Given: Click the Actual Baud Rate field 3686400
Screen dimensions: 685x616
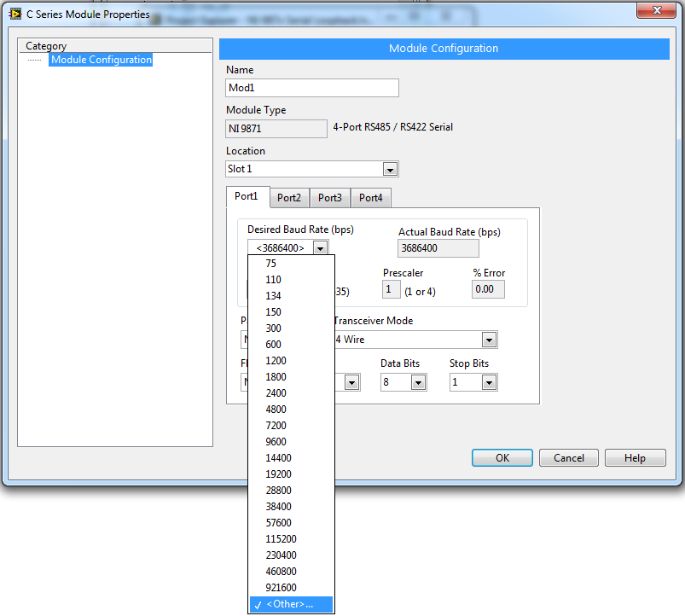Looking at the screenshot, I should 438,248.
